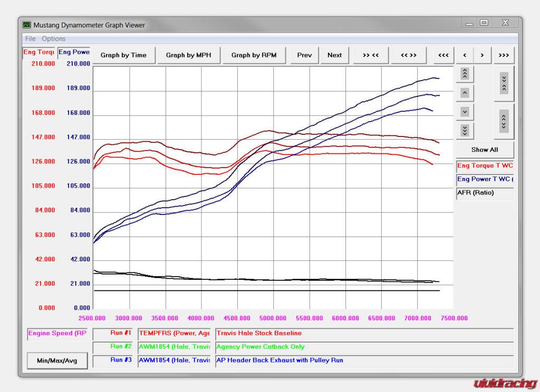Open the File menu

[x=30, y=38]
